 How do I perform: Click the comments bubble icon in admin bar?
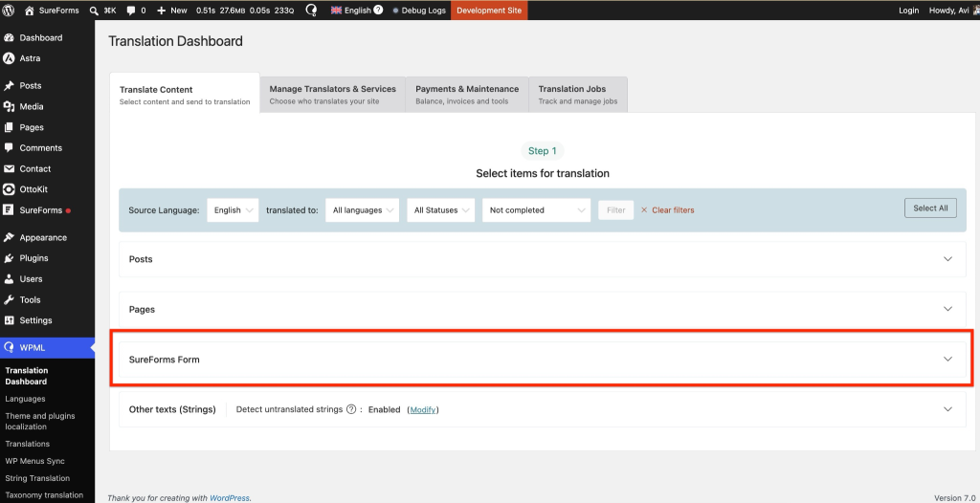click(x=131, y=11)
